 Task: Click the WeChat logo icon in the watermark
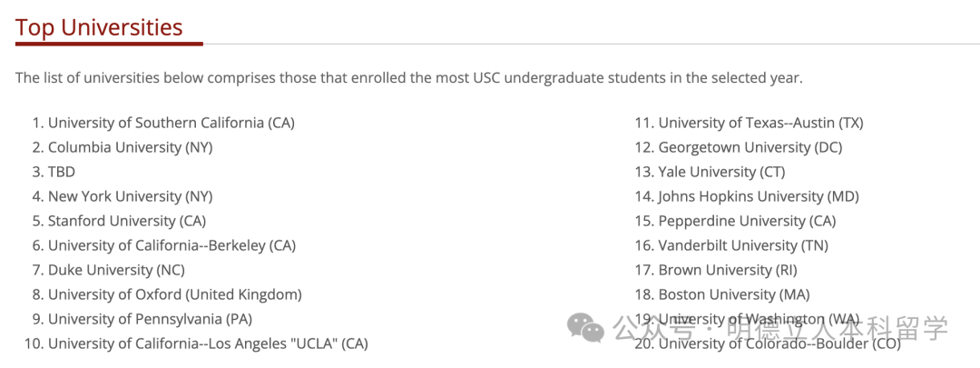coord(586,327)
